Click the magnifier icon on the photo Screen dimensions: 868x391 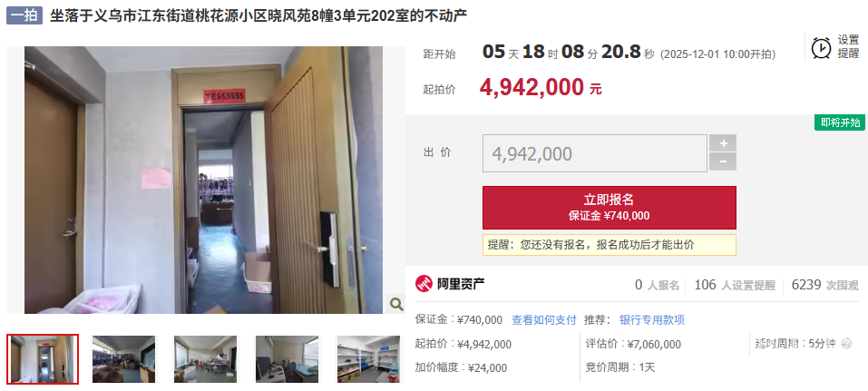click(396, 304)
